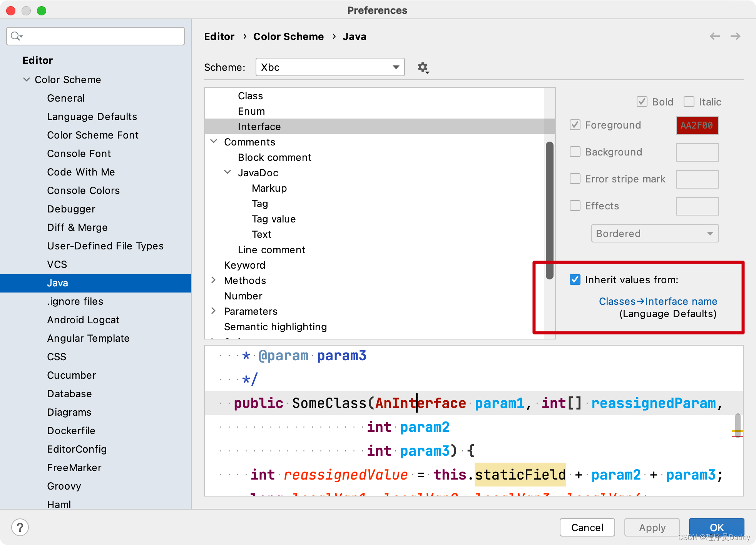Open the Bordered effects type dropdown

tap(654, 233)
